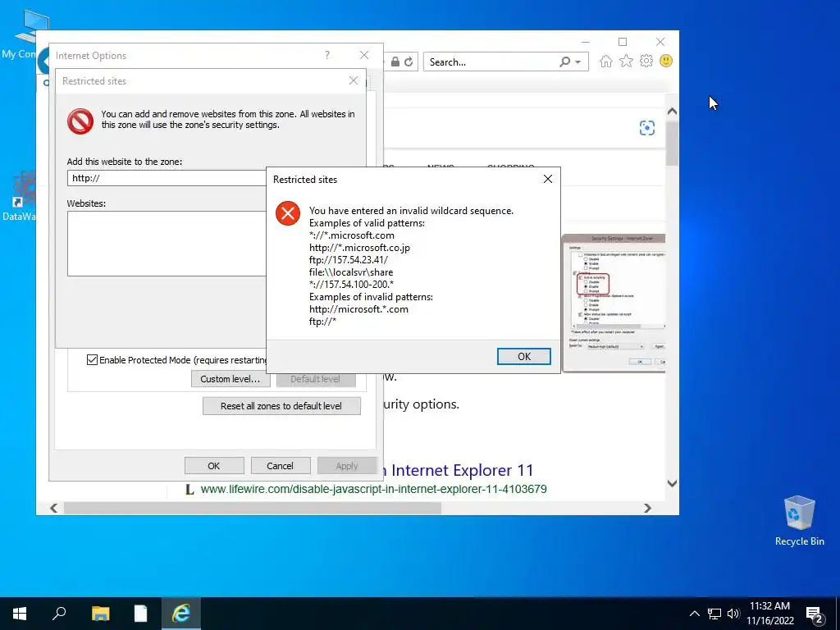
Task: Click the red prohibited icon in Restricted sites
Action: (80, 121)
